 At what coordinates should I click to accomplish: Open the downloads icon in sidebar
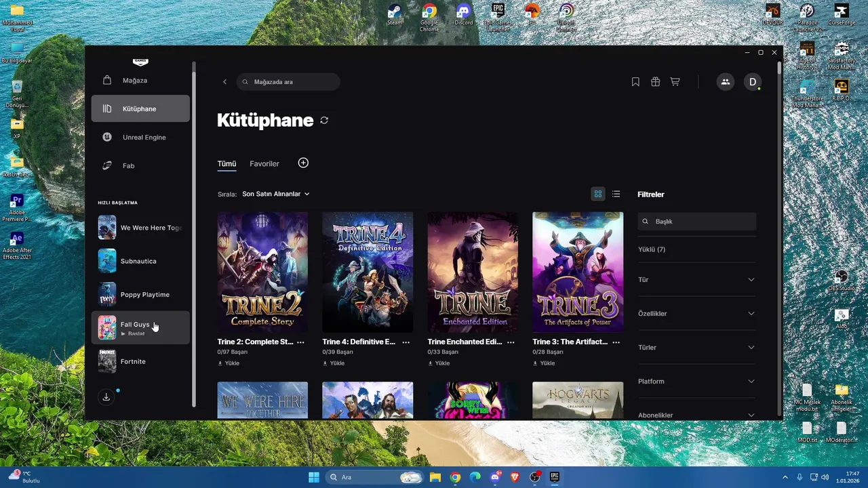pyautogui.click(x=106, y=398)
